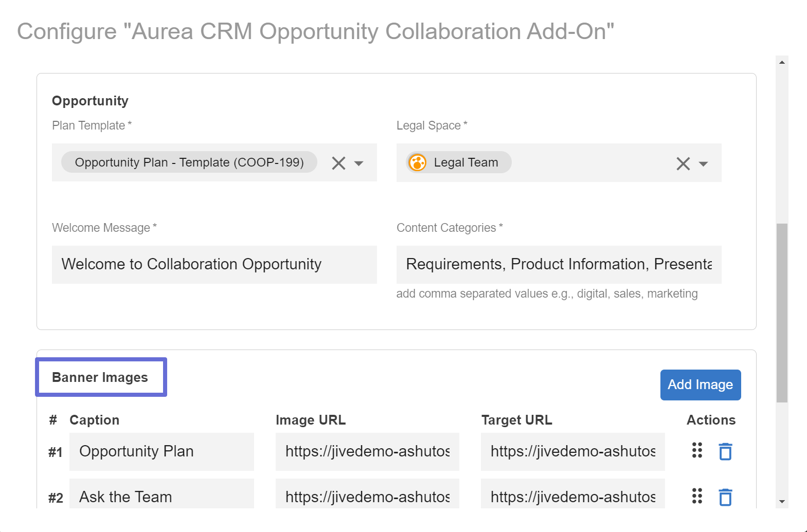Click the Welcome Message input field
The width and height of the screenshot is (807, 532).
(214, 265)
